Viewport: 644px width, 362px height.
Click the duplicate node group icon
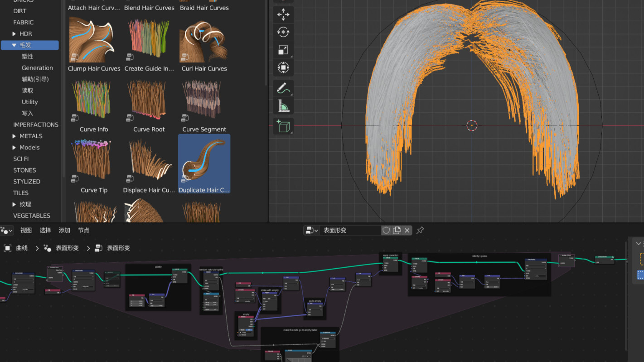397,230
